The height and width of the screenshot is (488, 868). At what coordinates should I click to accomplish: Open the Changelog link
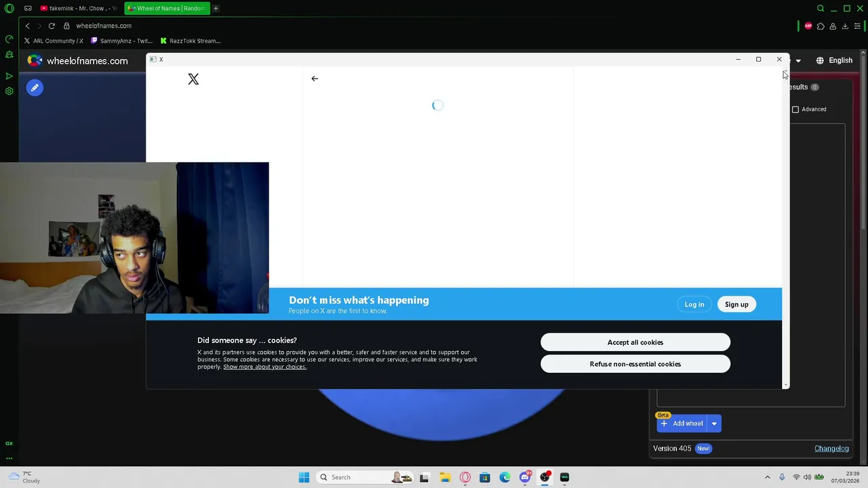[831, 448]
